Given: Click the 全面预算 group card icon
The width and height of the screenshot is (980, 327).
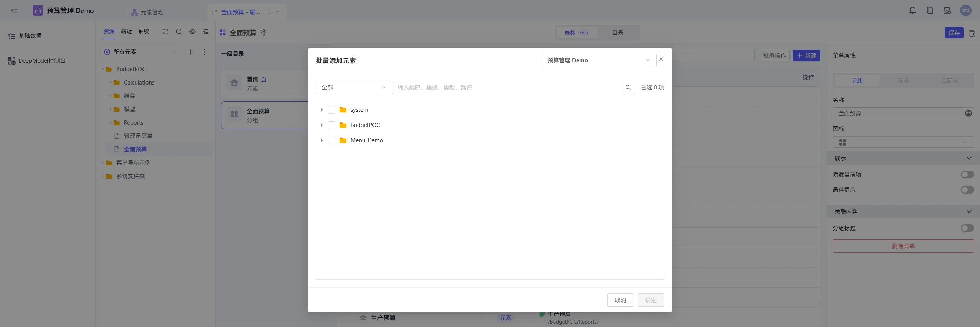Looking at the screenshot, I should click(234, 114).
